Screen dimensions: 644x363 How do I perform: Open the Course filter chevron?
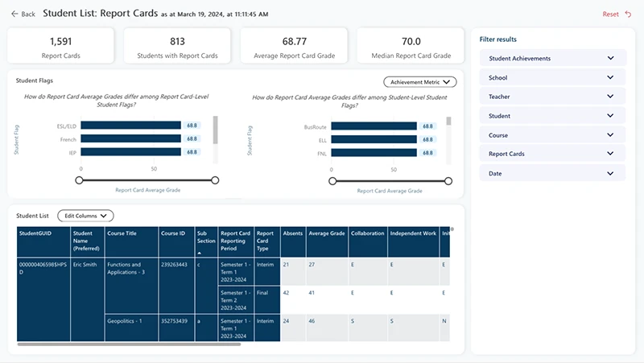coord(610,135)
